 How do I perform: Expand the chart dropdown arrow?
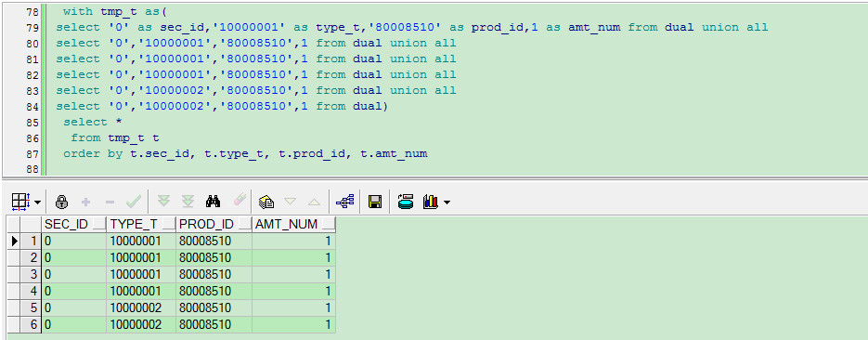447,203
